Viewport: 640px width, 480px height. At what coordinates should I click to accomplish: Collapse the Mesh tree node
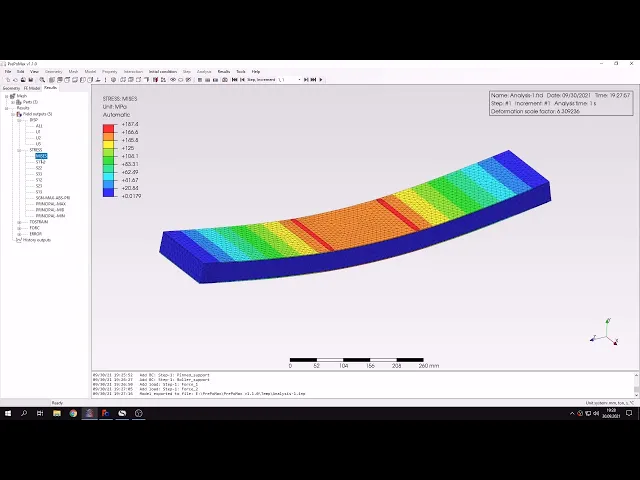pos(7,96)
